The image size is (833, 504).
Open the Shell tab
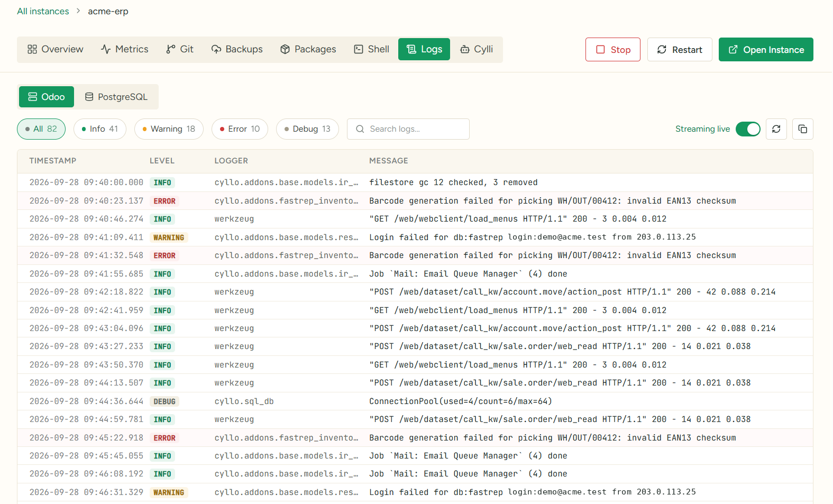pyautogui.click(x=371, y=49)
